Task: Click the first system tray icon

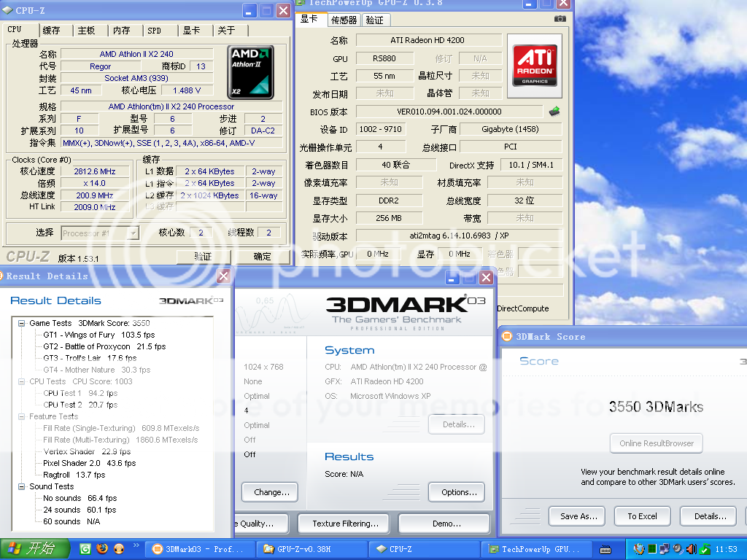Action: pyautogui.click(x=639, y=549)
